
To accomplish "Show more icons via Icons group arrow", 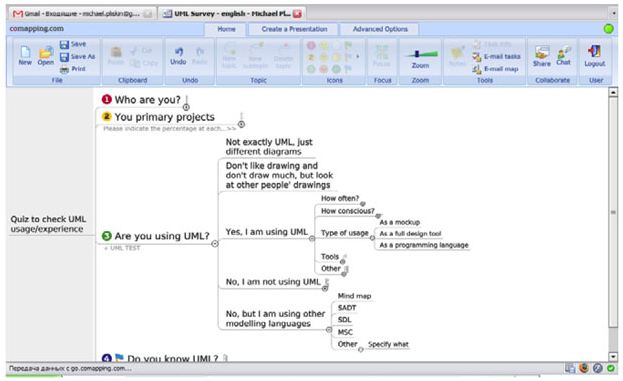I will click(358, 56).
